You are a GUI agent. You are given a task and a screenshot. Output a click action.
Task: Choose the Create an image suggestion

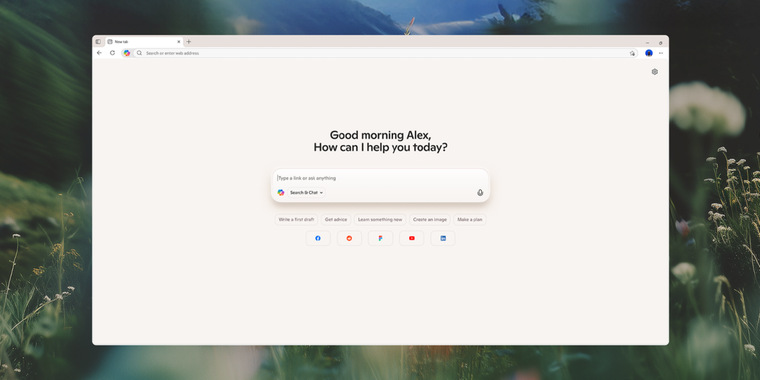point(430,220)
